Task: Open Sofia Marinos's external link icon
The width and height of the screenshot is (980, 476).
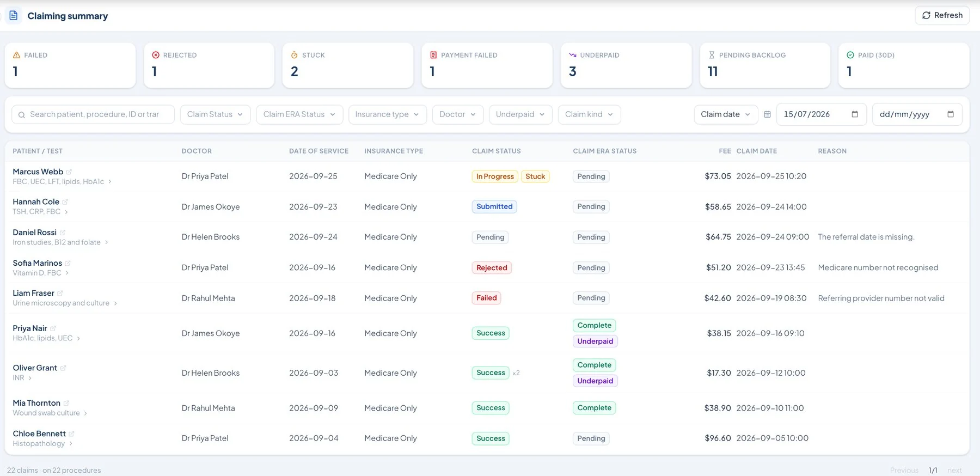Action: coord(68,263)
